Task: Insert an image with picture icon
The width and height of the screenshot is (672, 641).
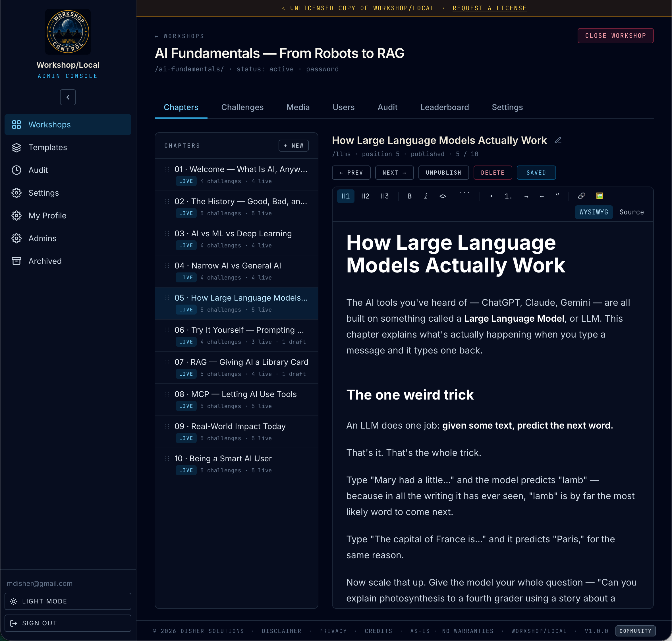Action: (x=600, y=196)
